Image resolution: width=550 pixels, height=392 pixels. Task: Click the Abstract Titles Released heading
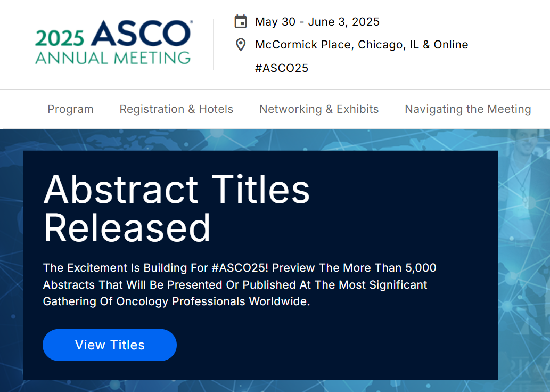point(176,208)
